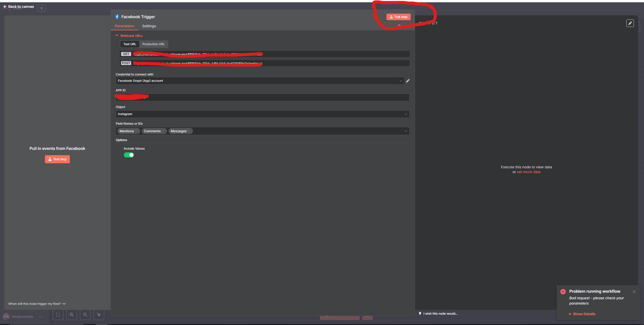Open the three-dot menu next to bredda bredda

pyautogui.click(x=41, y=317)
